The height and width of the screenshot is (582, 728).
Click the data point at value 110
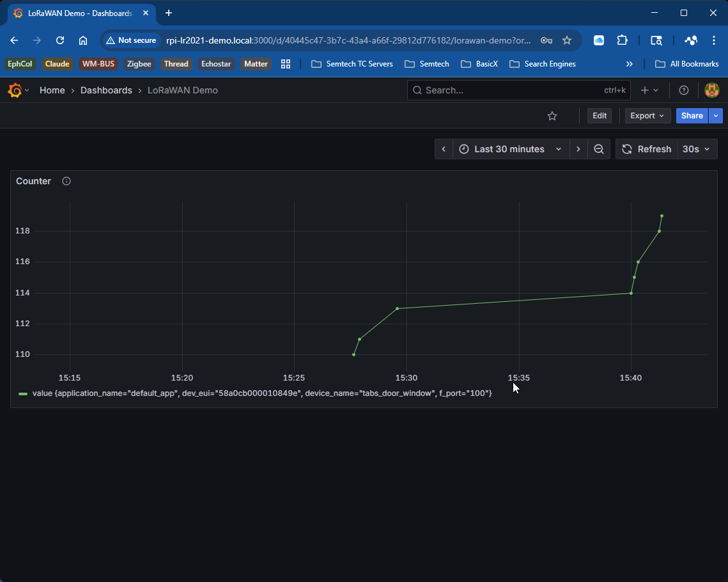[354, 355]
